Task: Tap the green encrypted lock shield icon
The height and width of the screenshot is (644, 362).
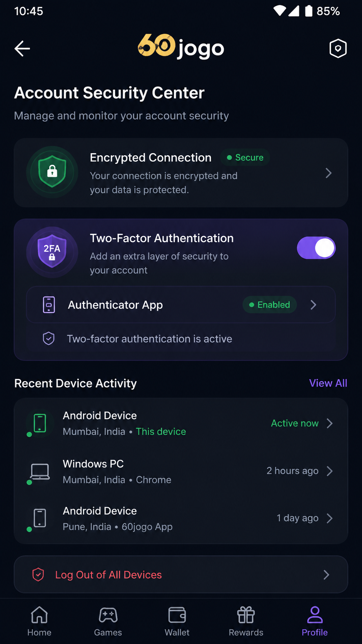Action: pyautogui.click(x=52, y=172)
